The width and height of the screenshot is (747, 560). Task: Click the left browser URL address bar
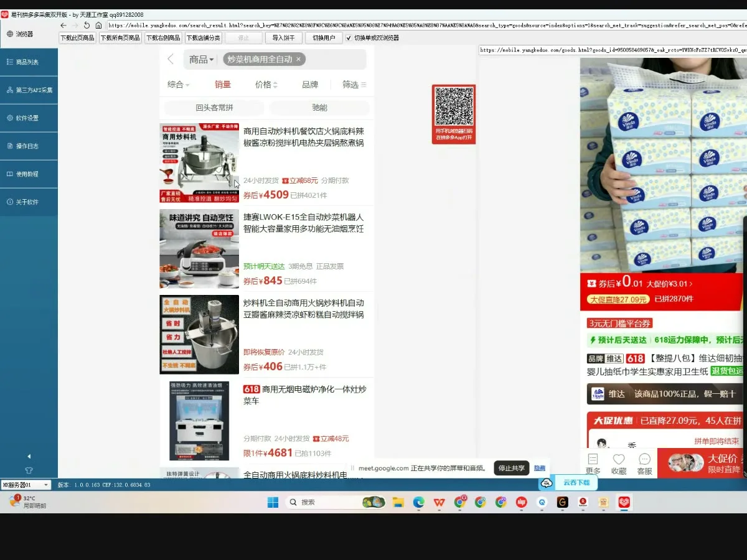click(x=426, y=26)
